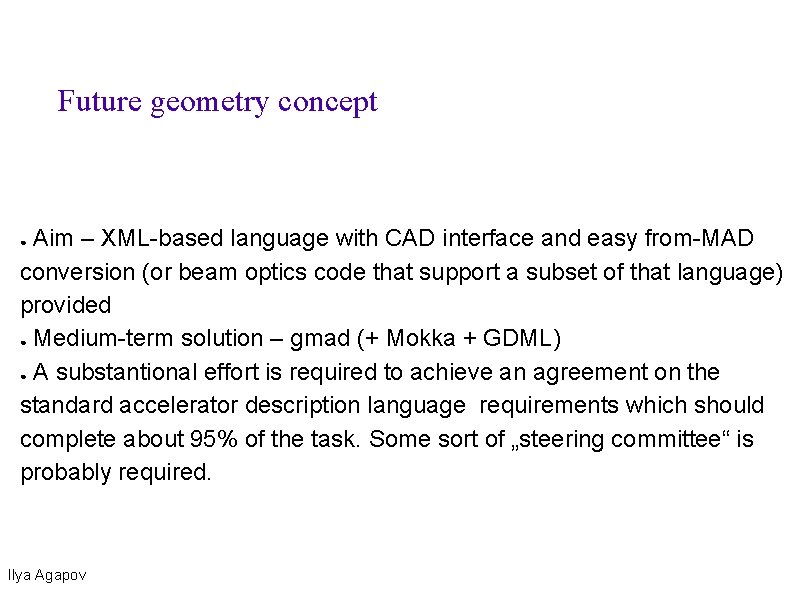The width and height of the screenshot is (794, 595).
Task: Click the text CAD interface
Action: (459, 238)
